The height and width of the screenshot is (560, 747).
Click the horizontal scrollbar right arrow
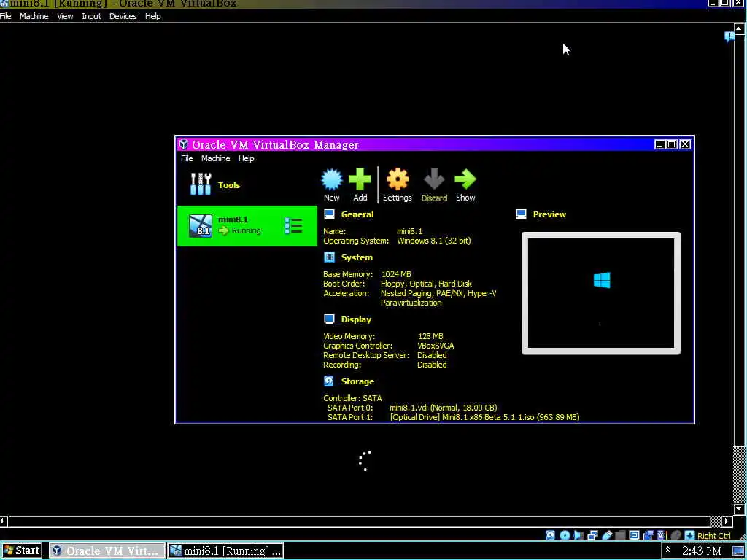[727, 521]
